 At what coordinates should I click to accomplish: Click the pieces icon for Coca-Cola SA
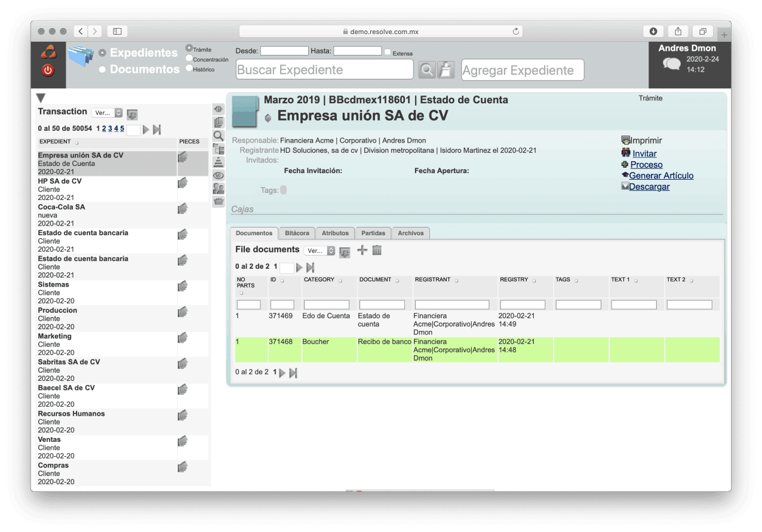point(183,208)
